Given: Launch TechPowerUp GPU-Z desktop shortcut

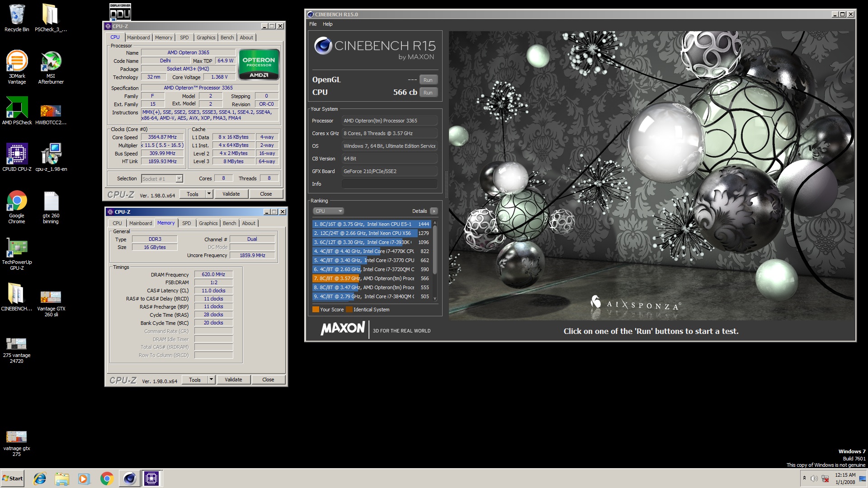Looking at the screenshot, I should 17,253.
